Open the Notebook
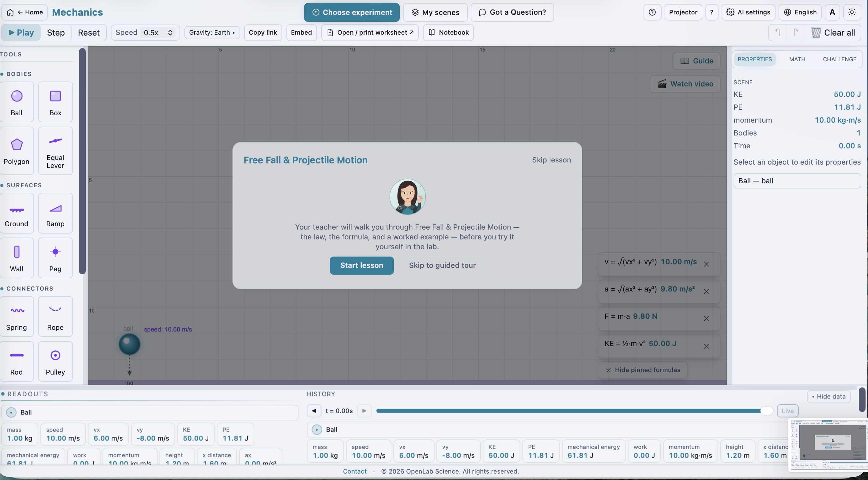The height and width of the screenshot is (480, 868). pos(448,32)
